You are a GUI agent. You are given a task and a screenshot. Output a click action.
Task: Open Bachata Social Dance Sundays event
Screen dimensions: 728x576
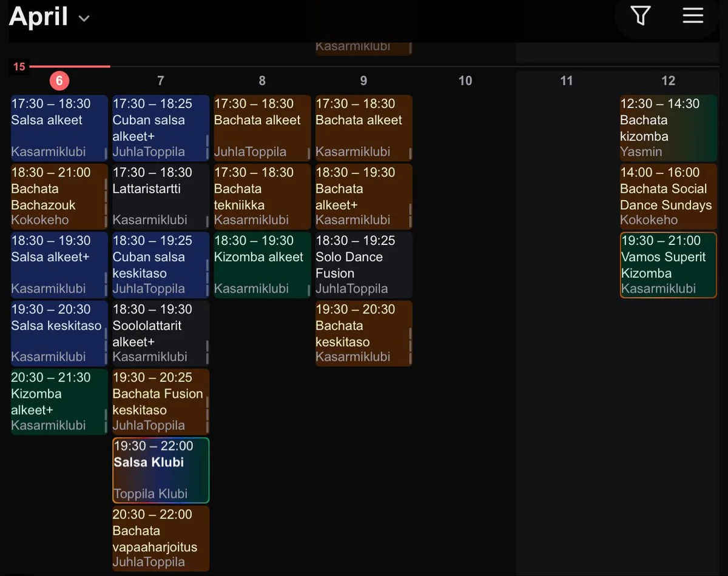click(668, 196)
